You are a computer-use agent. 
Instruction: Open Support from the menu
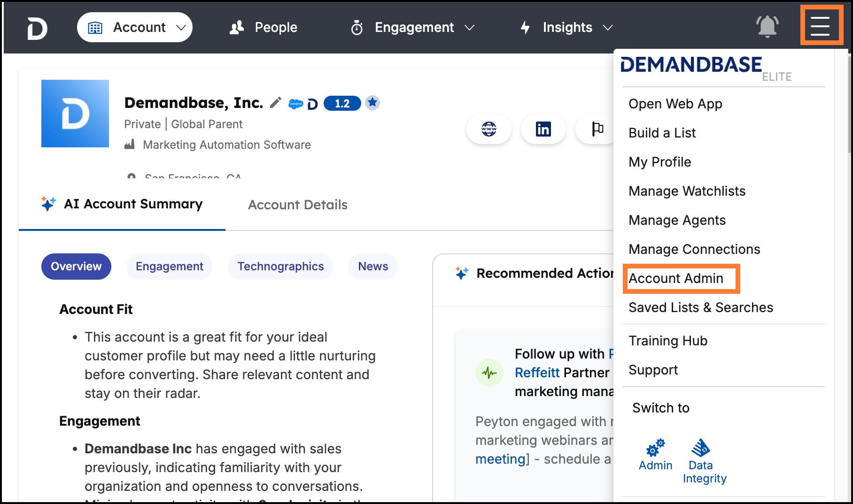point(653,370)
